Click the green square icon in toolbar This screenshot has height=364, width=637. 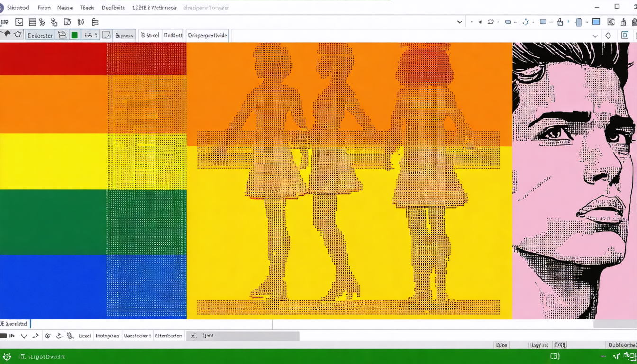click(74, 35)
